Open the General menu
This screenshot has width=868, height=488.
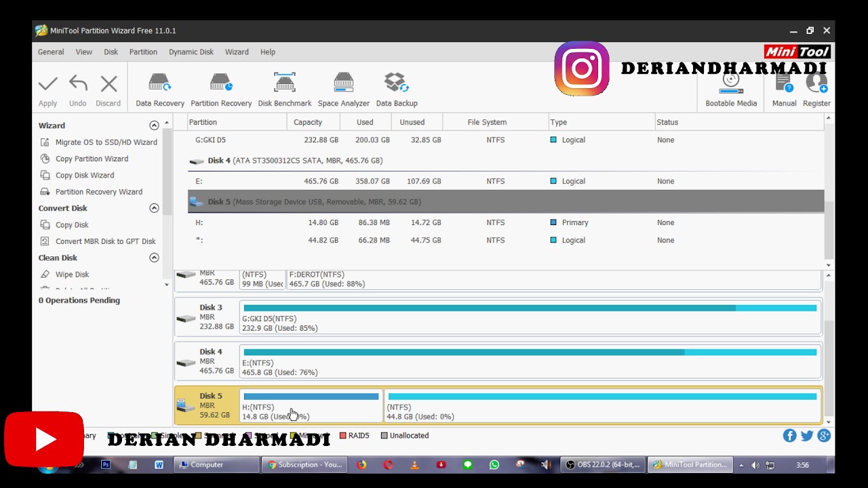coord(51,52)
